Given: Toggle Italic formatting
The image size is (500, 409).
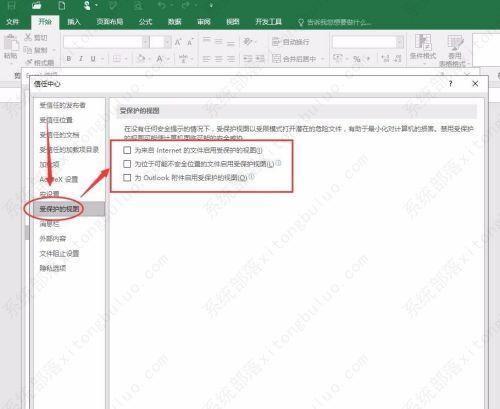Looking at the screenshot, I should coord(81,59).
